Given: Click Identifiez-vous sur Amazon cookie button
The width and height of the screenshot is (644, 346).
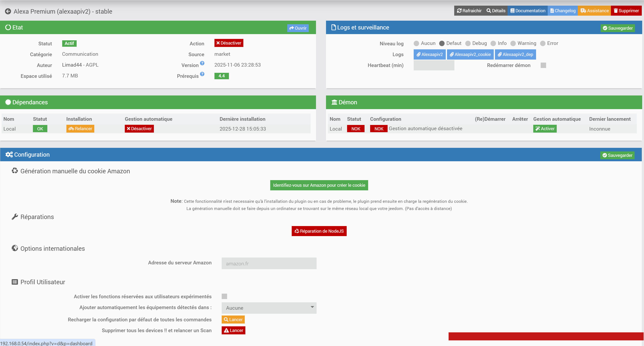Looking at the screenshot, I should (319, 185).
